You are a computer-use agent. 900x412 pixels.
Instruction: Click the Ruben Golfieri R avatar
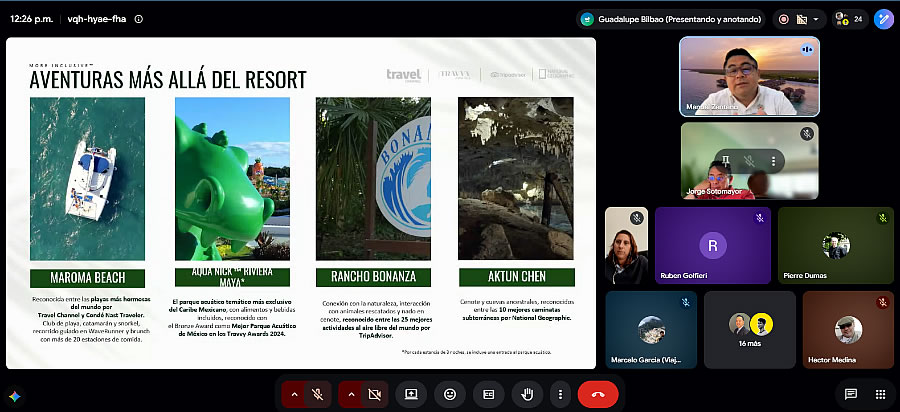[x=713, y=246]
